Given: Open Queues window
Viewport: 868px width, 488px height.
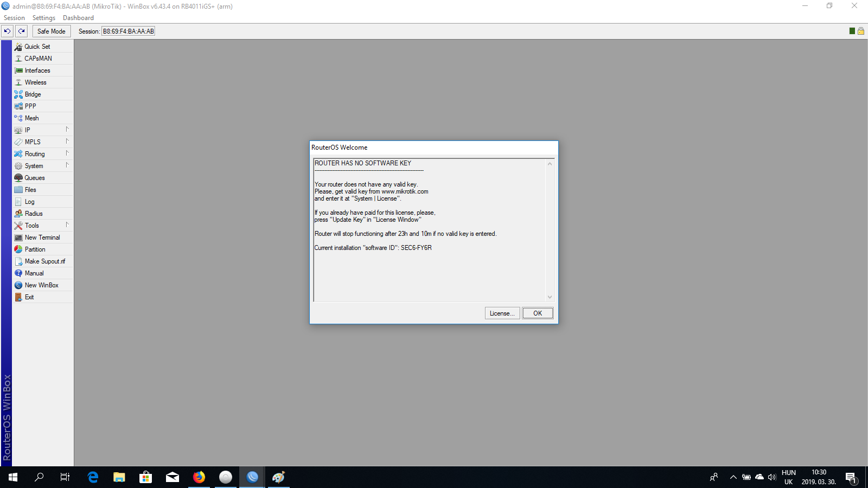Looking at the screenshot, I should 43,178.
